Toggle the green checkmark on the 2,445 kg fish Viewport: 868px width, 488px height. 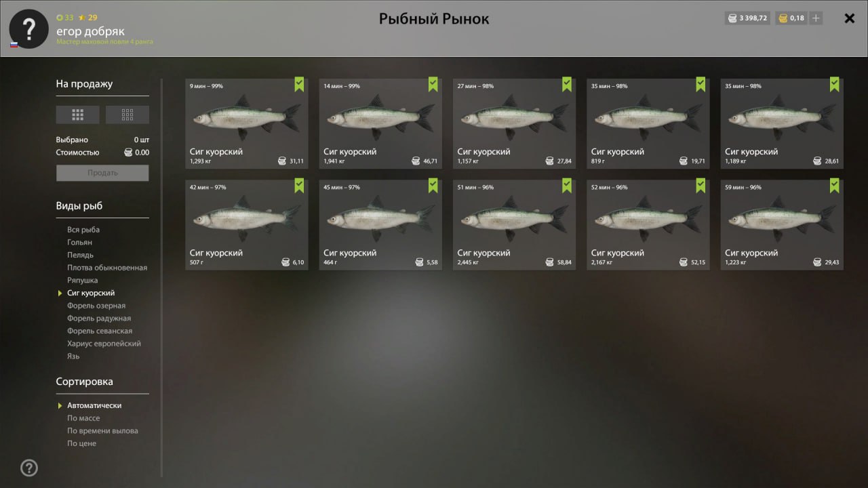tap(567, 185)
